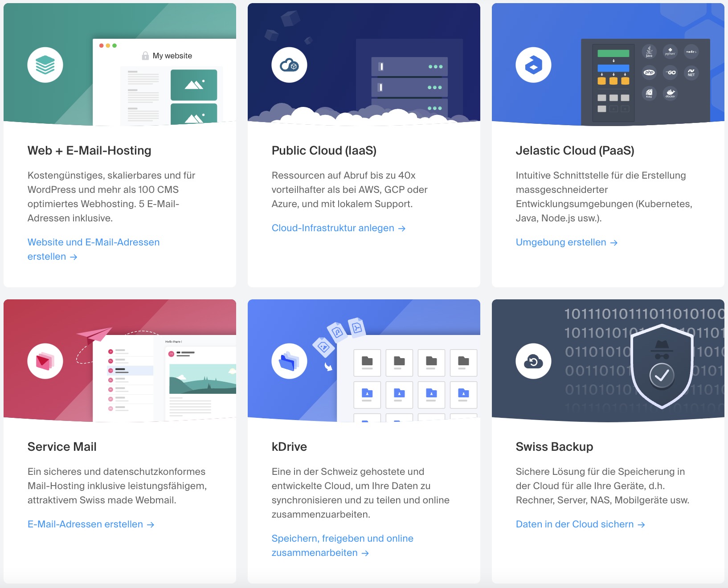The image size is (728, 588).
Task: Click the Jelastic dashboard panel illustration
Action: pyautogui.click(x=646, y=82)
